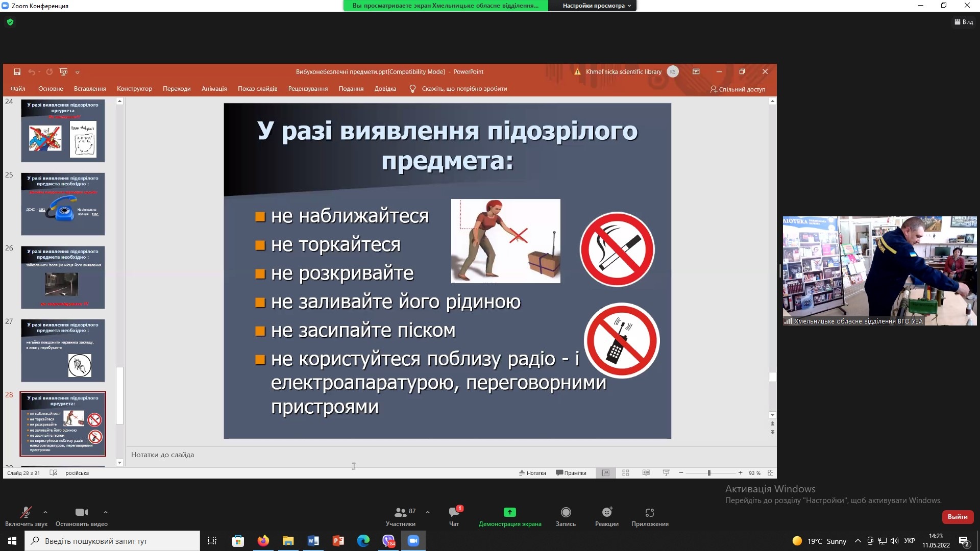Screen dimensions: 980x551
Task: Switch to Slide Sorter view icon
Action: coord(626,473)
